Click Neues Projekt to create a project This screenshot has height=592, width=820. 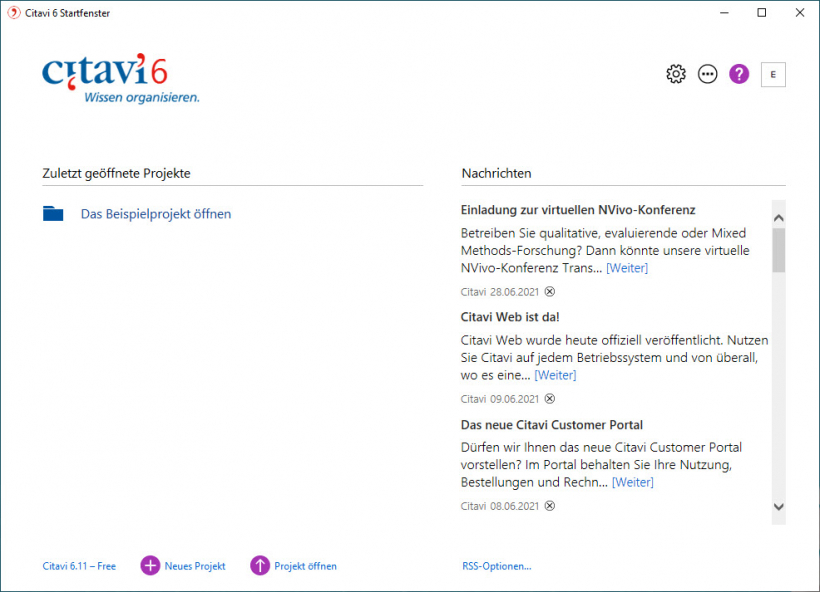click(x=193, y=566)
